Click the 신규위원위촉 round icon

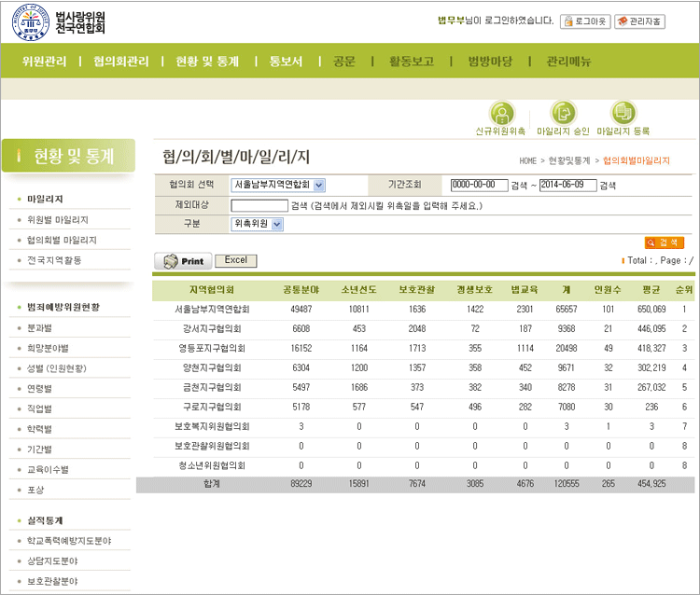pos(501,114)
